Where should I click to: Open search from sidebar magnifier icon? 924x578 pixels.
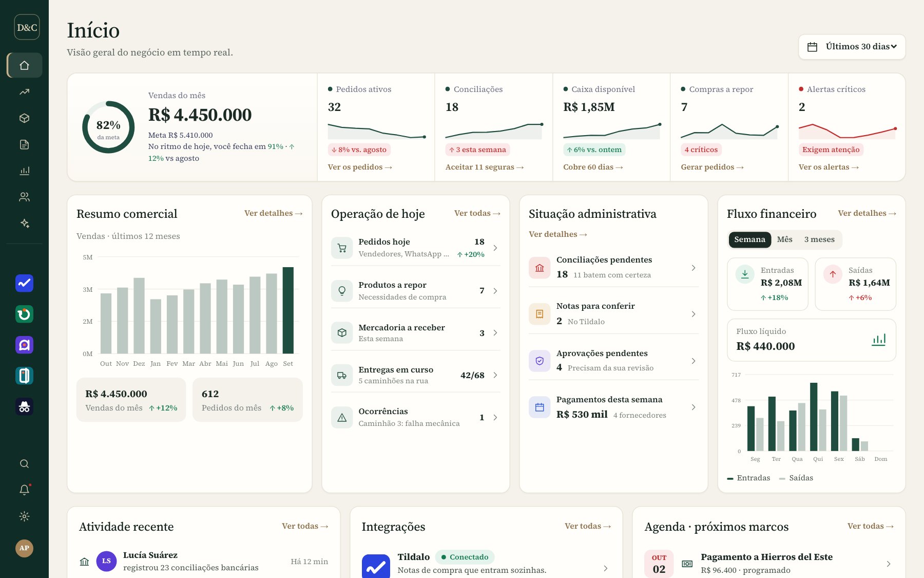point(24,463)
